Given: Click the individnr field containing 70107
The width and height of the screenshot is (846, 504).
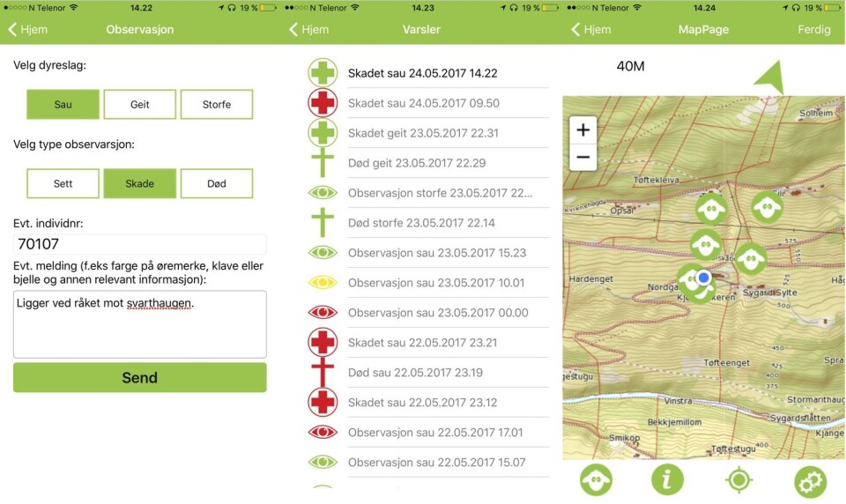Looking at the screenshot, I should (139, 244).
